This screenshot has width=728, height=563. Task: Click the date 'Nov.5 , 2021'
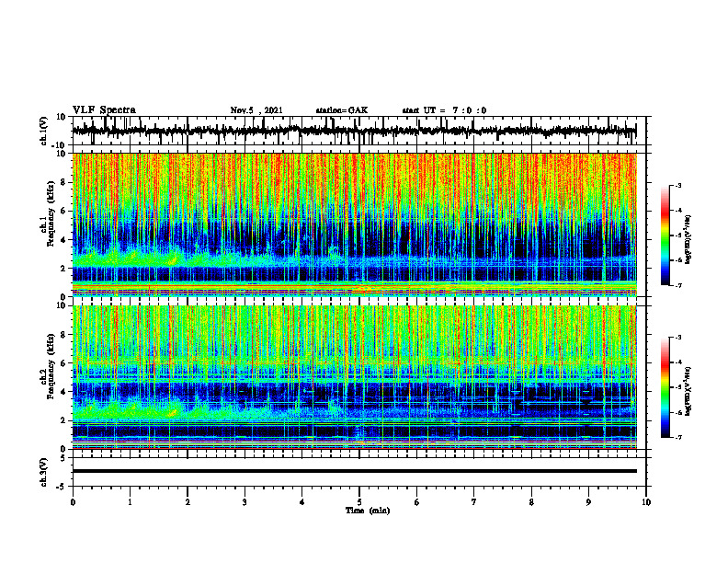[x=256, y=110]
